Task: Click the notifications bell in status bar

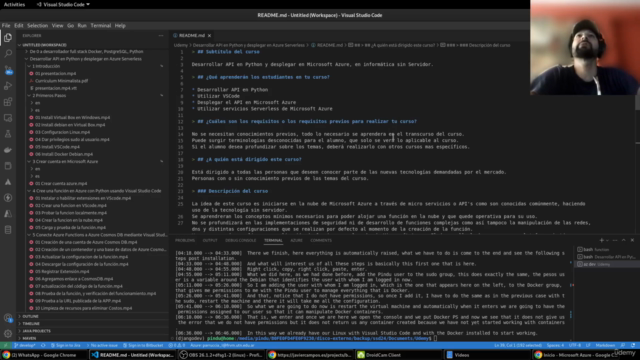Action: click(633, 345)
